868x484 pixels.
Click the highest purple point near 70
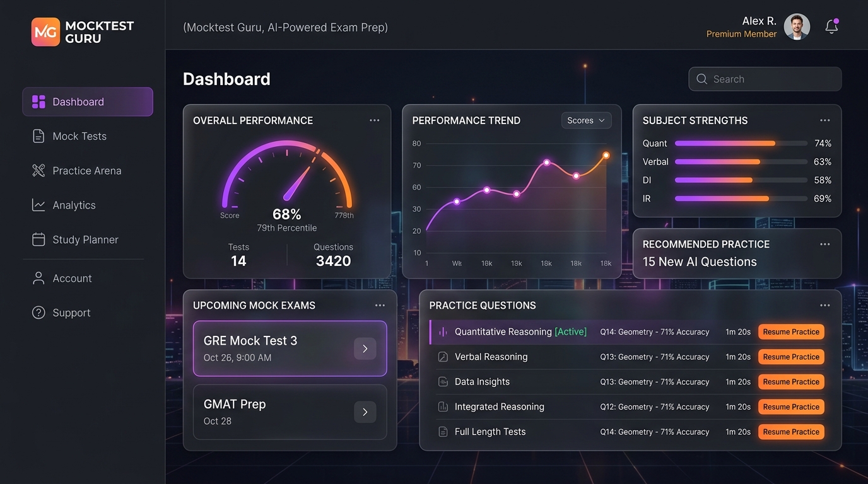pos(546,163)
